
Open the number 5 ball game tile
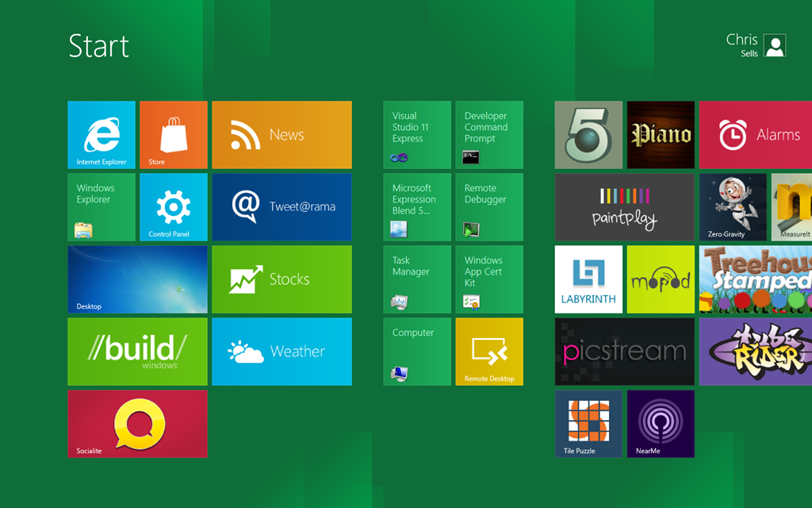pyautogui.click(x=588, y=135)
